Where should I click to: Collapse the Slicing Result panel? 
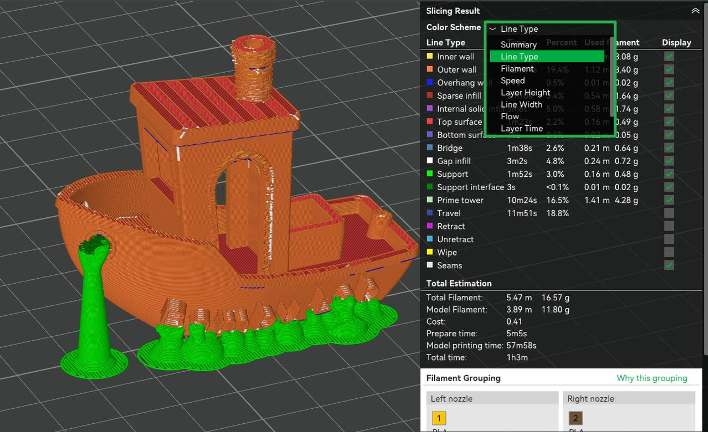[x=695, y=11]
